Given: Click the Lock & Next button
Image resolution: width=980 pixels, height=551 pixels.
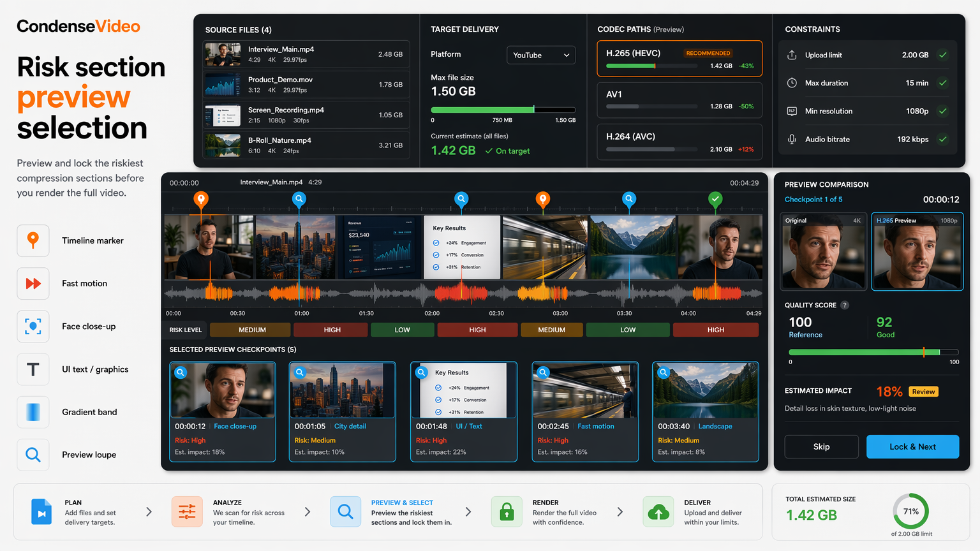Looking at the screenshot, I should 912,446.
